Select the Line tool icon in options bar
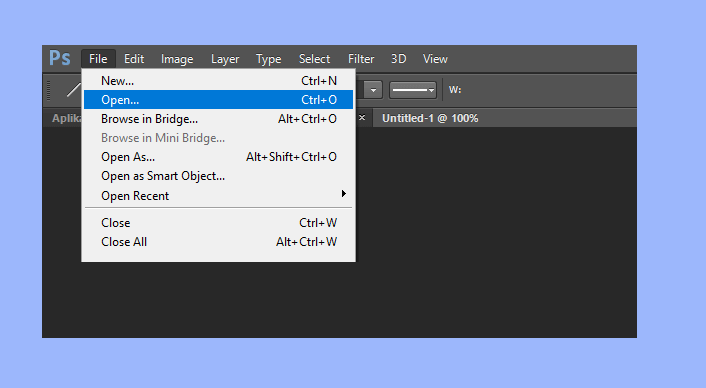 (73, 90)
